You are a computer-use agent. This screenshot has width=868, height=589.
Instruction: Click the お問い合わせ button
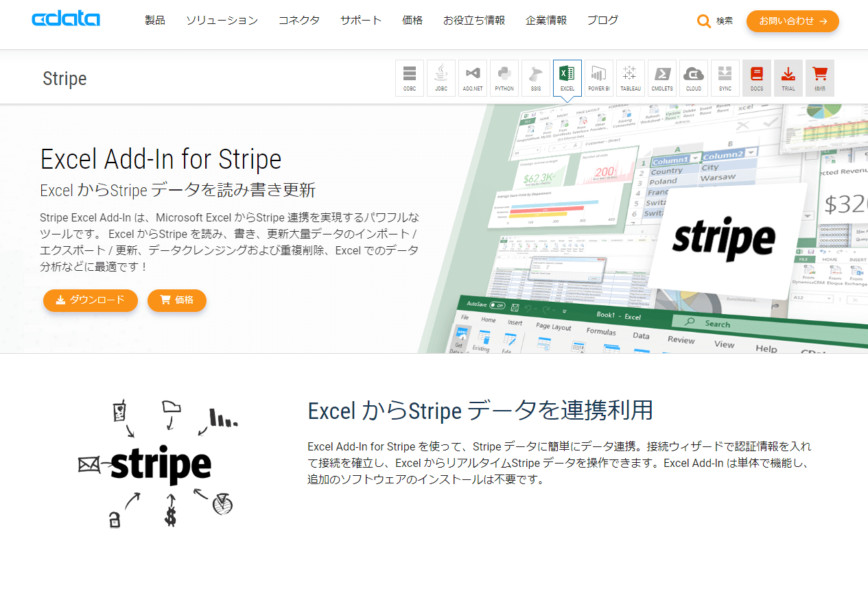[793, 21]
